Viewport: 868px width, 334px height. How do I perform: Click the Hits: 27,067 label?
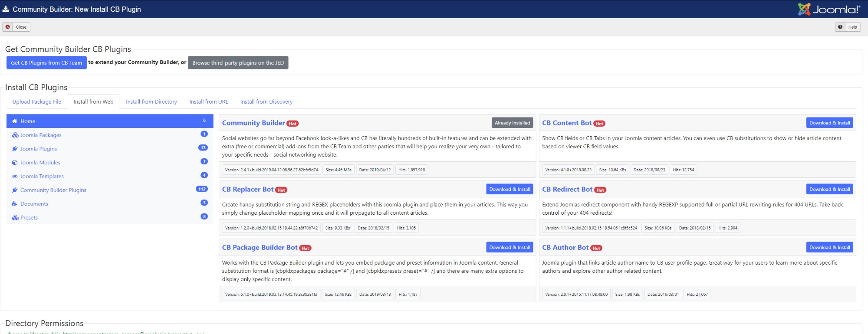pyautogui.click(x=697, y=294)
